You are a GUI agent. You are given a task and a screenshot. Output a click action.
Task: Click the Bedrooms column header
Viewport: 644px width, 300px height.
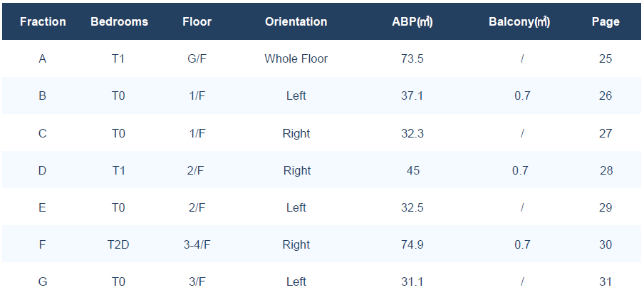coord(119,22)
